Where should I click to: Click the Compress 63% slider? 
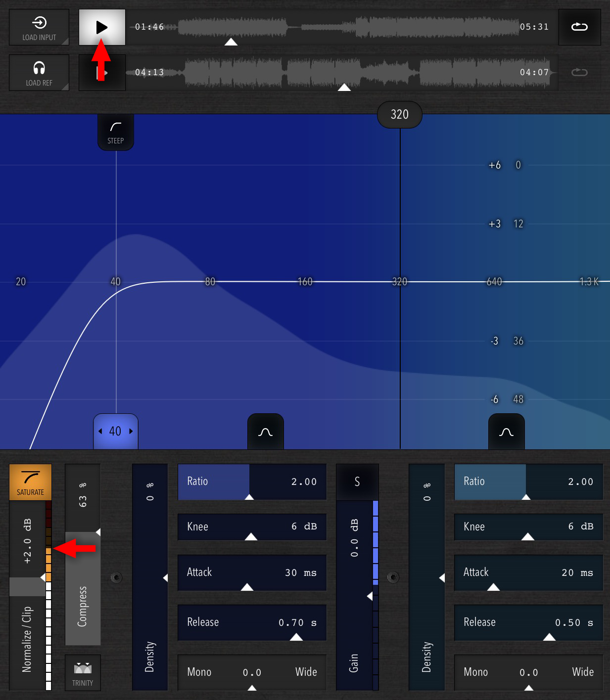[83, 555]
